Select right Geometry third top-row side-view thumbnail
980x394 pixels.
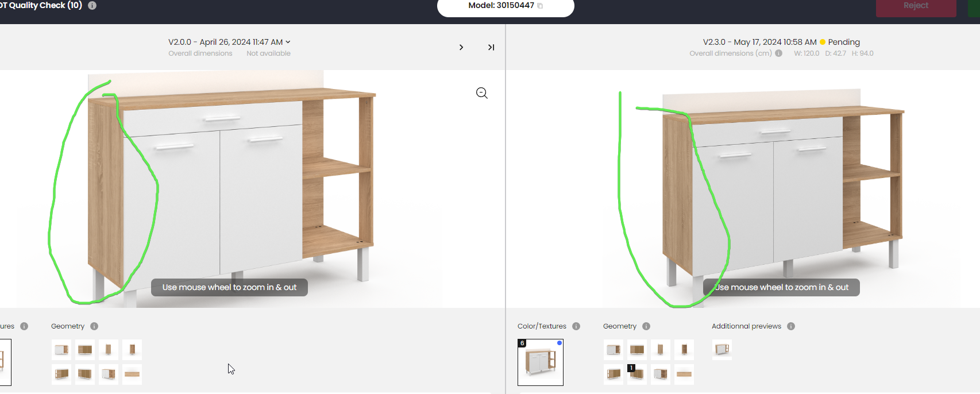pyautogui.click(x=661, y=349)
